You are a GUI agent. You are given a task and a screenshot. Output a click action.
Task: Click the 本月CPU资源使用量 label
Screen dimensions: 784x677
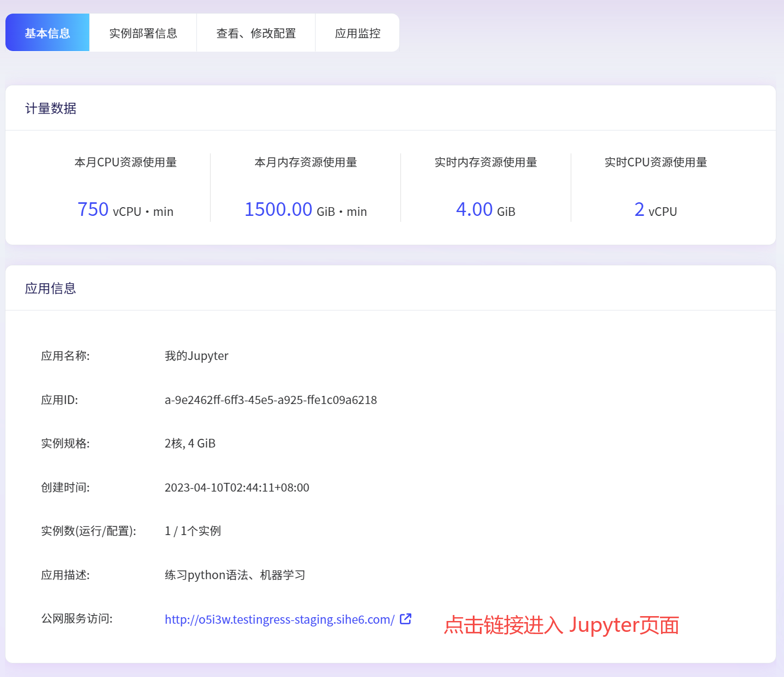(x=126, y=162)
